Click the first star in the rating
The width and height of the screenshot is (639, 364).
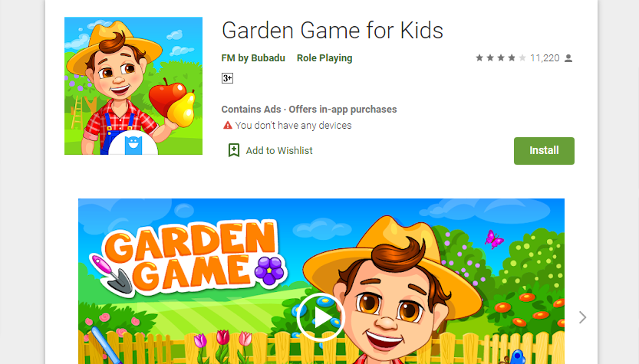pyautogui.click(x=479, y=57)
